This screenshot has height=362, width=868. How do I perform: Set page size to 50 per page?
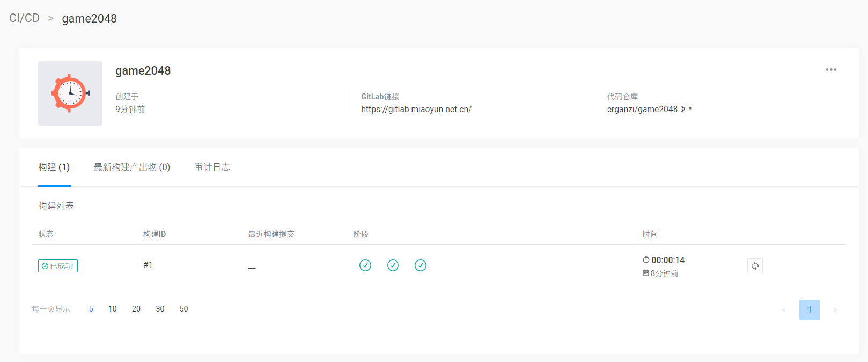pos(183,309)
